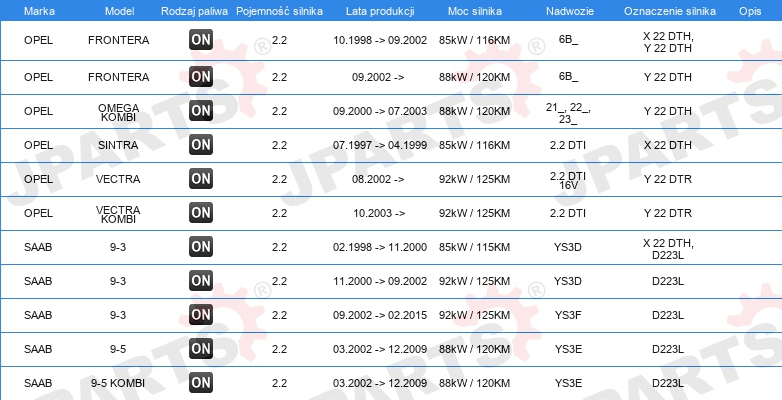Screen dimensions: 782x400
Task: Select the SINTRA model cell
Action: tap(118, 145)
